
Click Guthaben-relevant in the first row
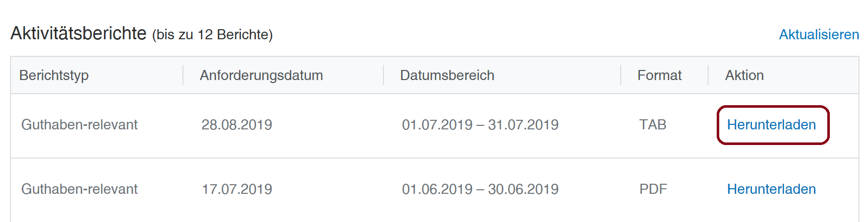[79, 125]
